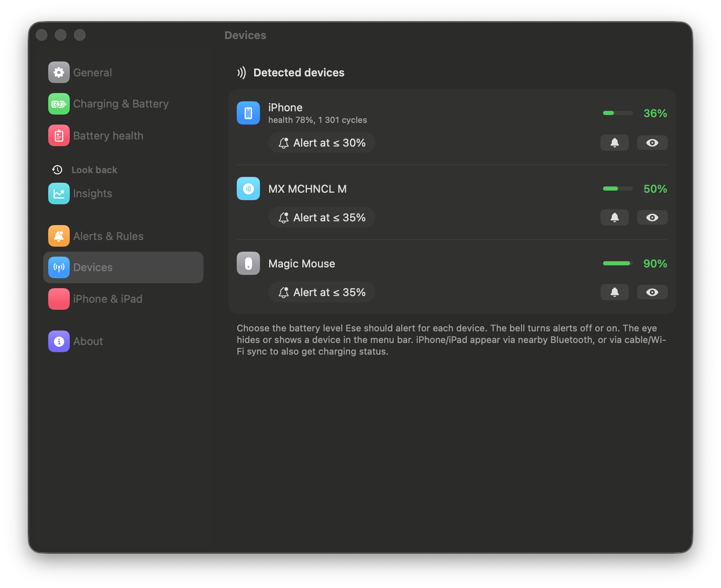721x588 pixels.
Task: Toggle alerts bell for iPhone
Action: point(615,143)
